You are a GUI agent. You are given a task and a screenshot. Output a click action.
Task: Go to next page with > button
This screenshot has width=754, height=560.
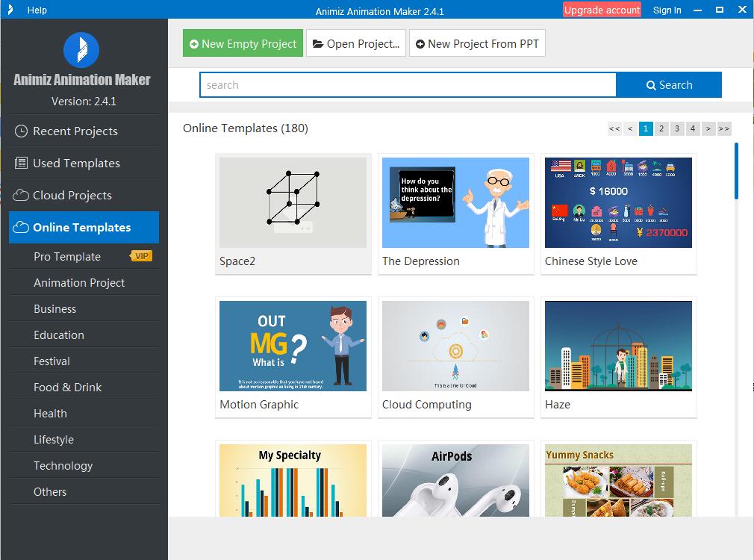click(708, 128)
